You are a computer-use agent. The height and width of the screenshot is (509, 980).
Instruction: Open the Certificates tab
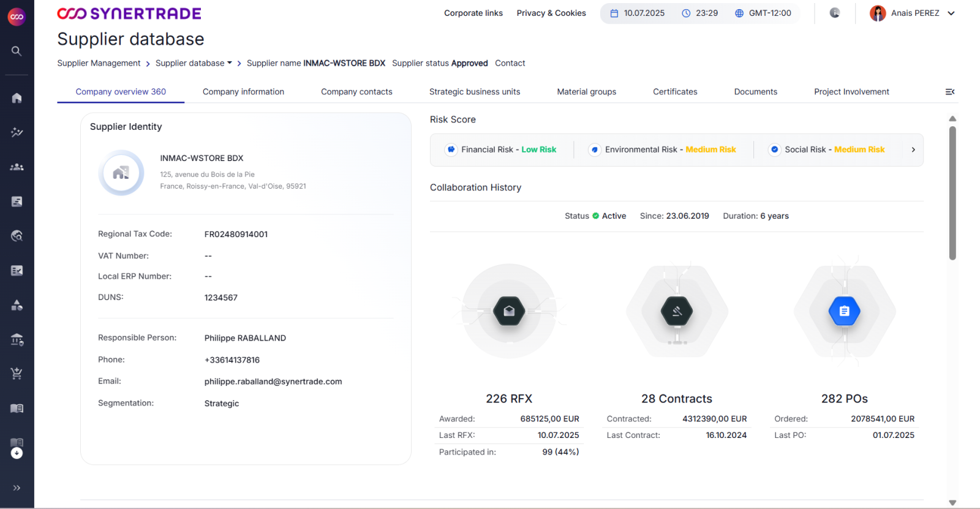coord(675,92)
